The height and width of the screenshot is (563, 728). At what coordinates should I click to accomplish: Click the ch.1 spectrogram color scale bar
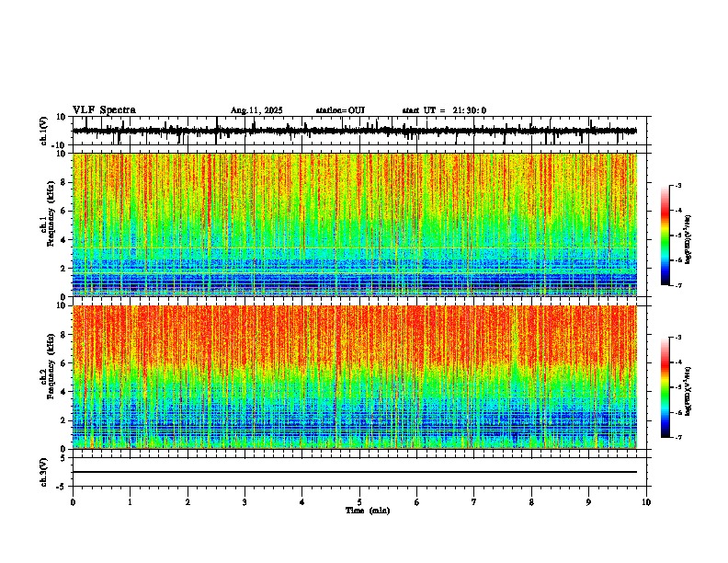(665, 236)
